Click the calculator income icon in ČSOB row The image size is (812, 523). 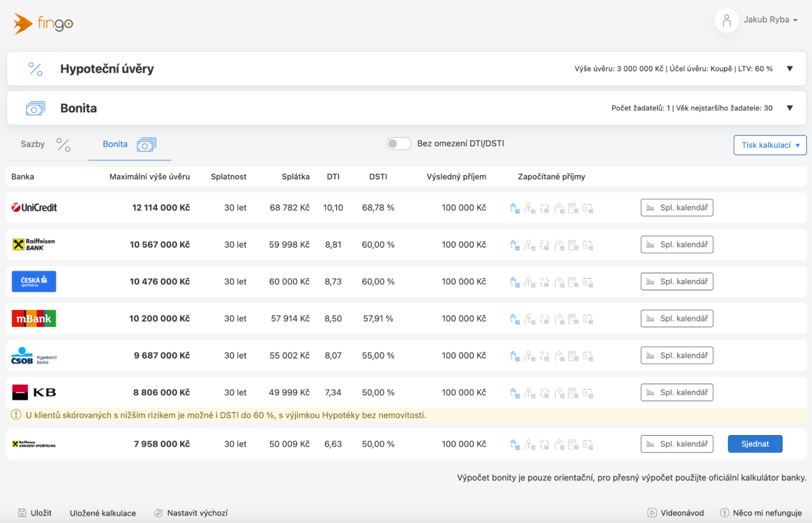(x=574, y=355)
